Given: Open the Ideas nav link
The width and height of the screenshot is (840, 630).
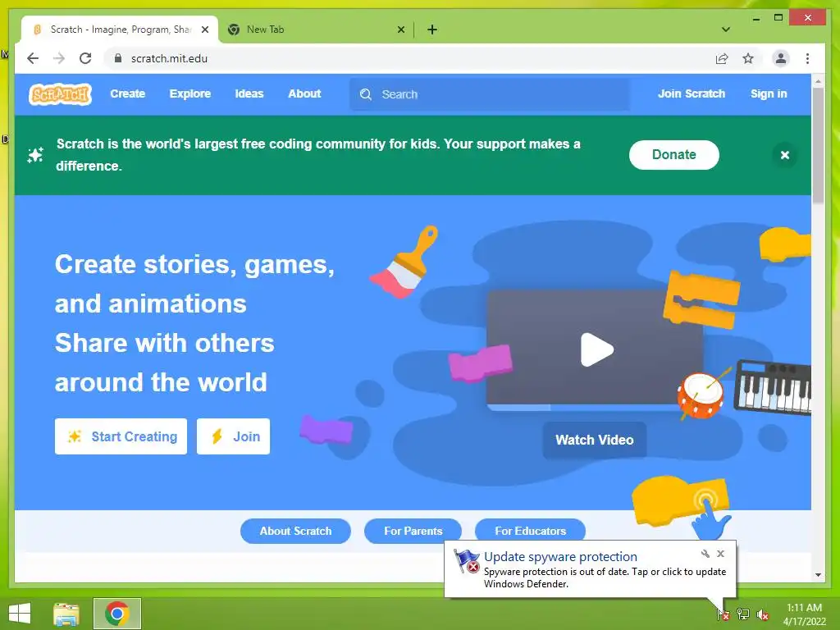Looking at the screenshot, I should click(249, 94).
